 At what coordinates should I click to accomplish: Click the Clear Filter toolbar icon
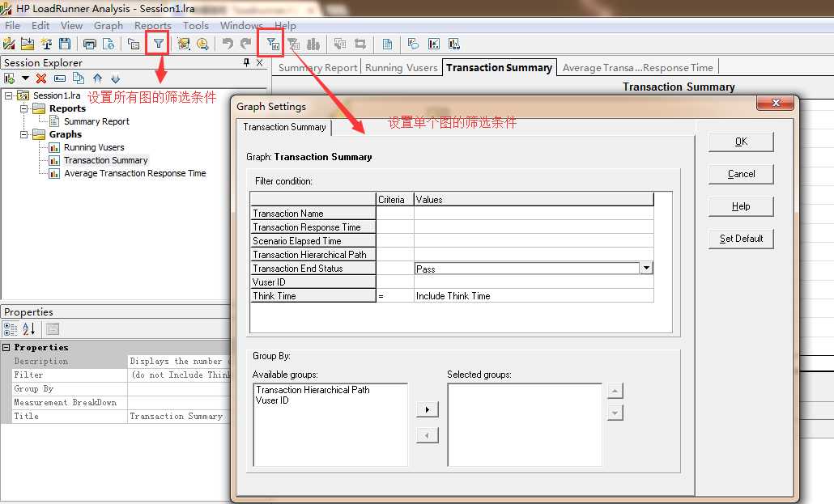coord(294,44)
